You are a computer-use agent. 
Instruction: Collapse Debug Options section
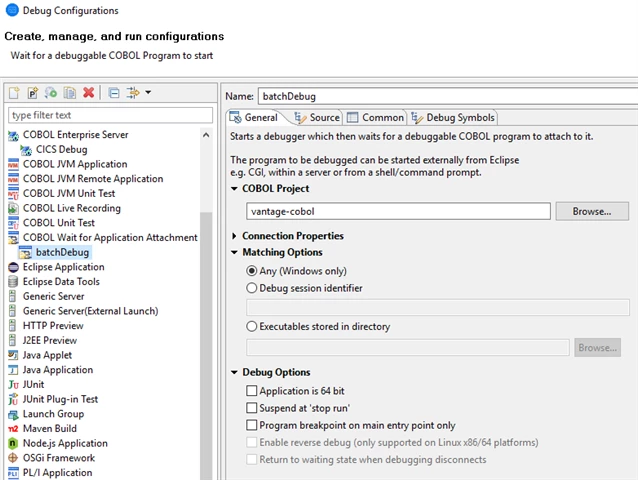(234, 372)
